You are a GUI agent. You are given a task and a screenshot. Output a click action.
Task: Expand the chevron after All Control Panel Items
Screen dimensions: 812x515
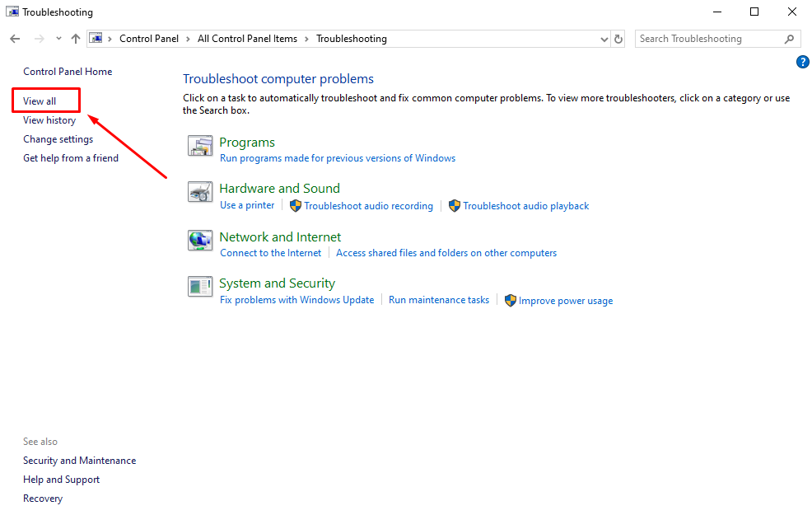[306, 39]
